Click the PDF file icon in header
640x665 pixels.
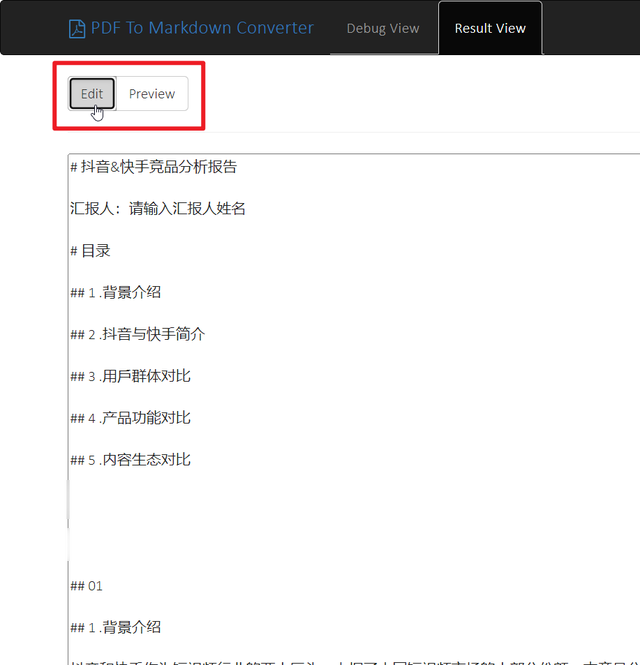pyautogui.click(x=77, y=29)
